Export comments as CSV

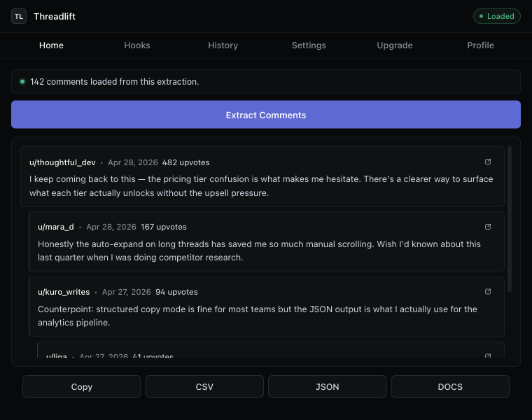click(204, 386)
